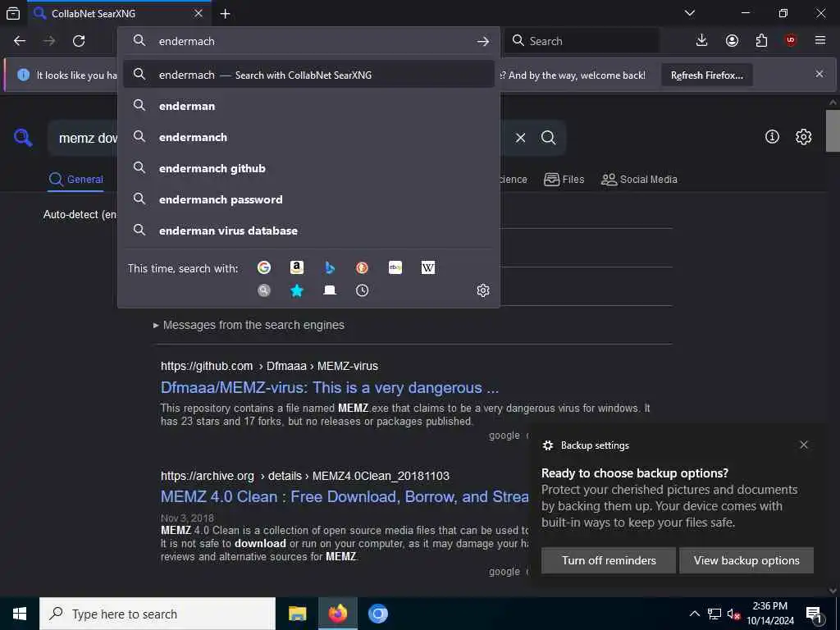Open a new tab with plus button

[226, 13]
